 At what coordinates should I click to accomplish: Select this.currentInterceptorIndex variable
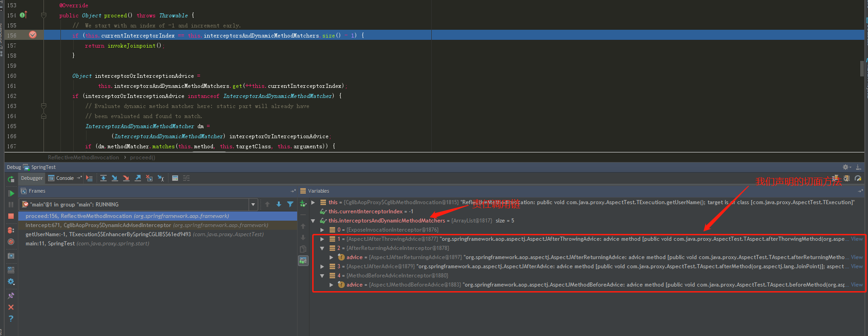click(x=371, y=211)
